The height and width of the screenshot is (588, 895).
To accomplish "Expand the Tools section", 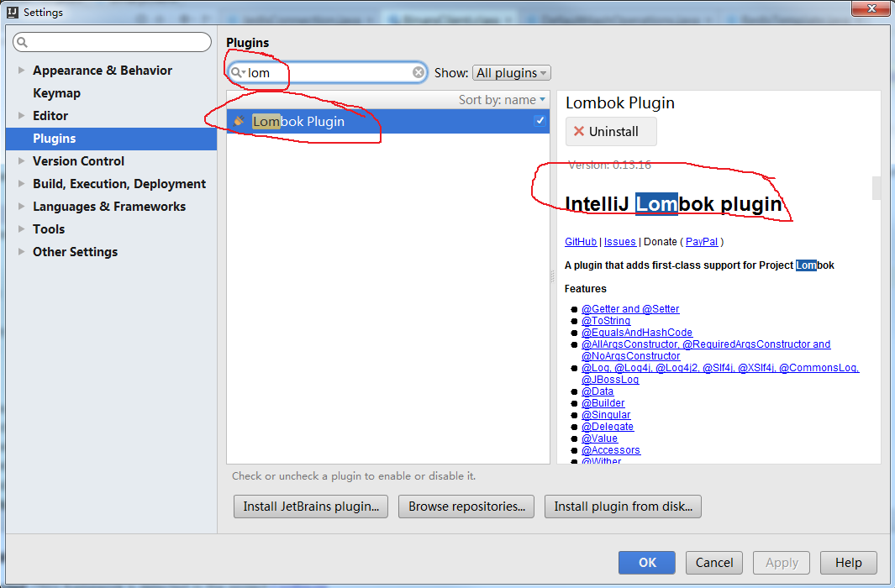I will 22,228.
